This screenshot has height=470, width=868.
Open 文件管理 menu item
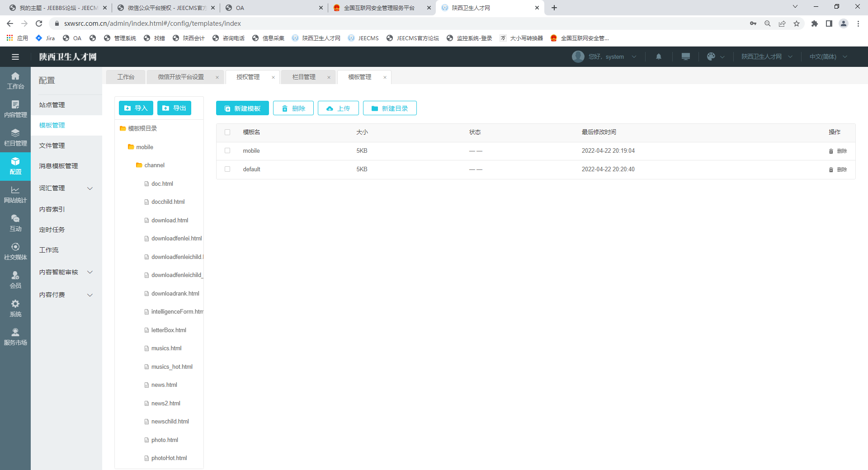66,146
